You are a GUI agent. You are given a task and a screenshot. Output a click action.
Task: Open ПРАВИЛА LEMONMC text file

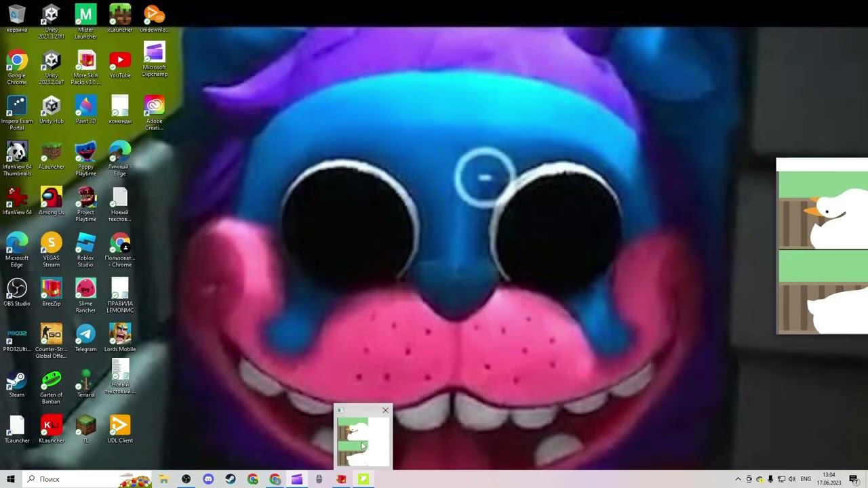120,296
